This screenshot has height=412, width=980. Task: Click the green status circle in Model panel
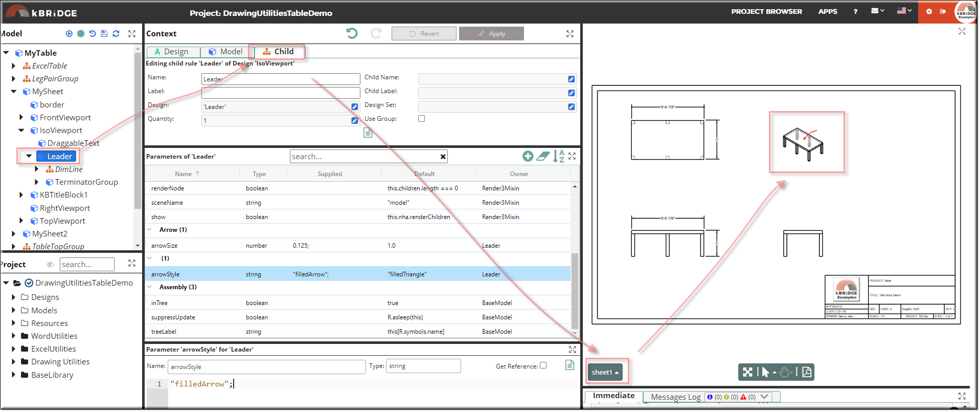pyautogui.click(x=81, y=34)
